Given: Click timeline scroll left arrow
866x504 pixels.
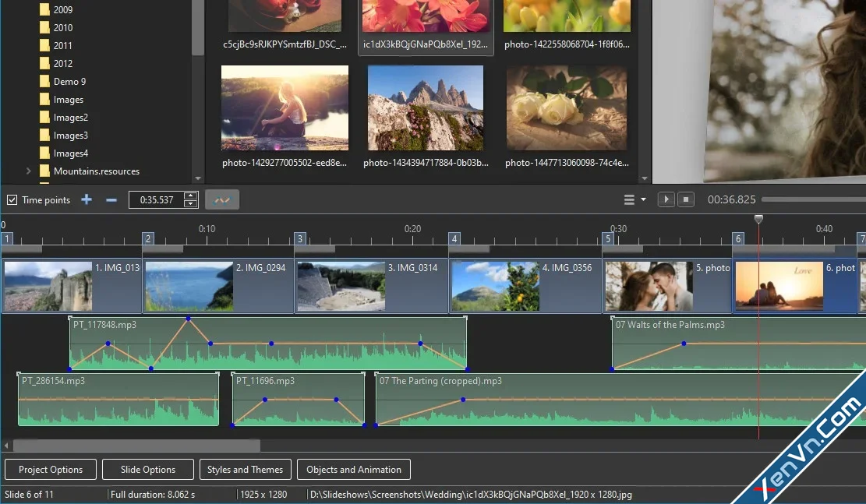Looking at the screenshot, I should pyautogui.click(x=6, y=445).
